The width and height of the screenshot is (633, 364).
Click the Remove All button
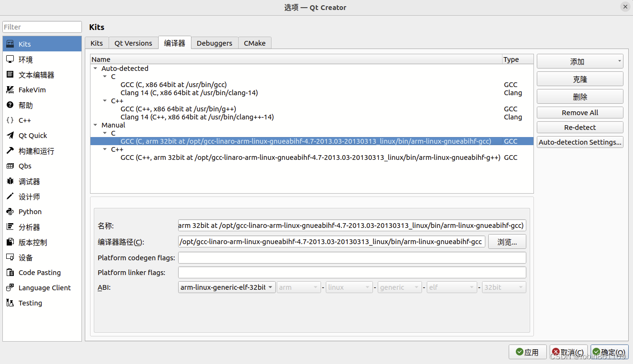[x=580, y=113]
